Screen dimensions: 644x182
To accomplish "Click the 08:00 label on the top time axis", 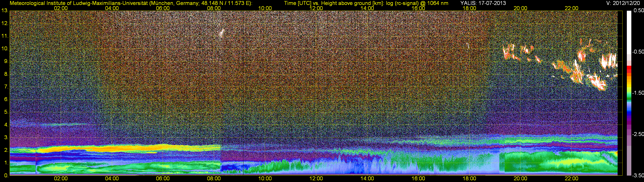I will pyautogui.click(x=214, y=8).
